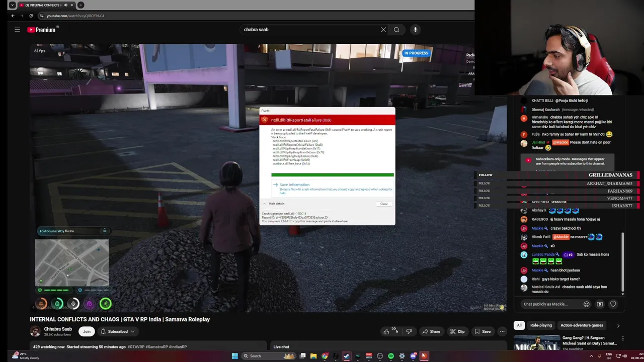Open the ENG IN language indicator
This screenshot has height=362, width=644.
point(609,355)
